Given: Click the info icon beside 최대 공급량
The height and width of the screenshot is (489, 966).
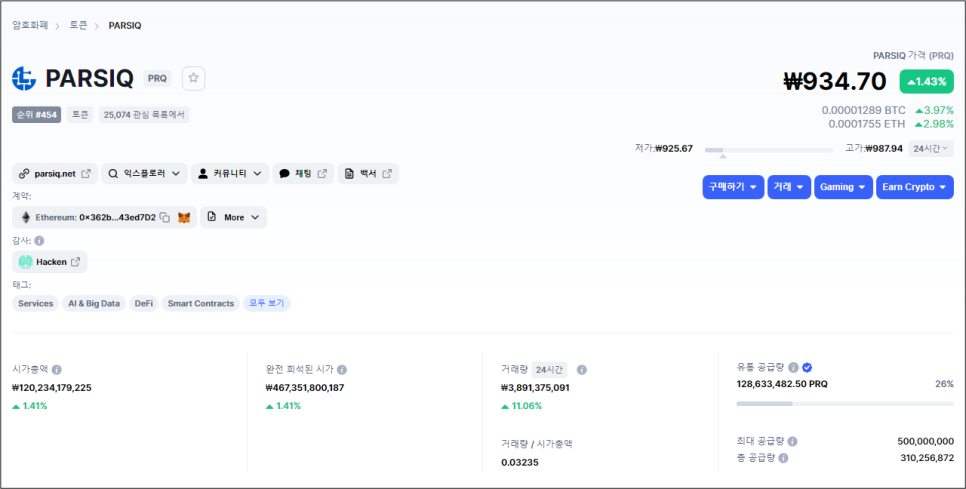Looking at the screenshot, I should [792, 442].
